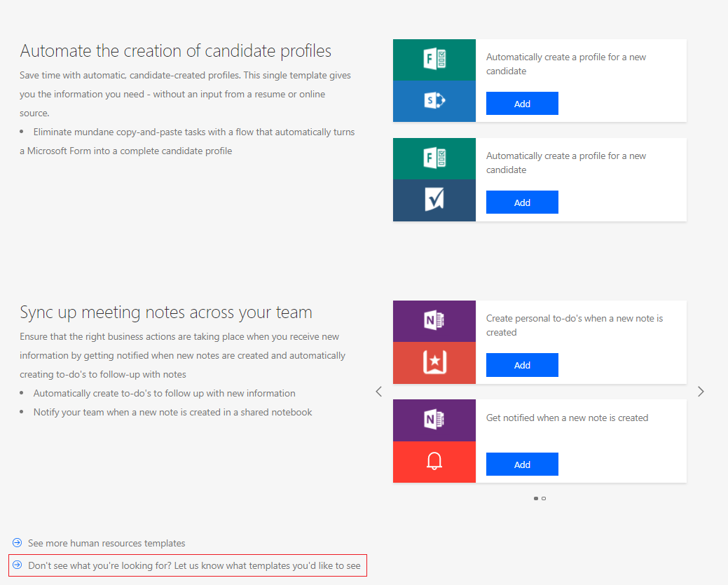Click the blue SharePoint icon tile
Viewport: 728px width, 585px height.
(x=434, y=102)
